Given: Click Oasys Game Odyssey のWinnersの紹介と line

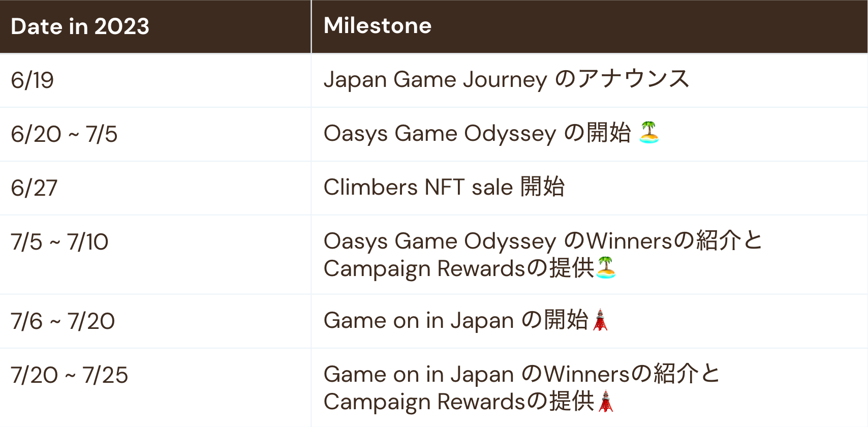Looking at the screenshot, I should click(x=543, y=241).
